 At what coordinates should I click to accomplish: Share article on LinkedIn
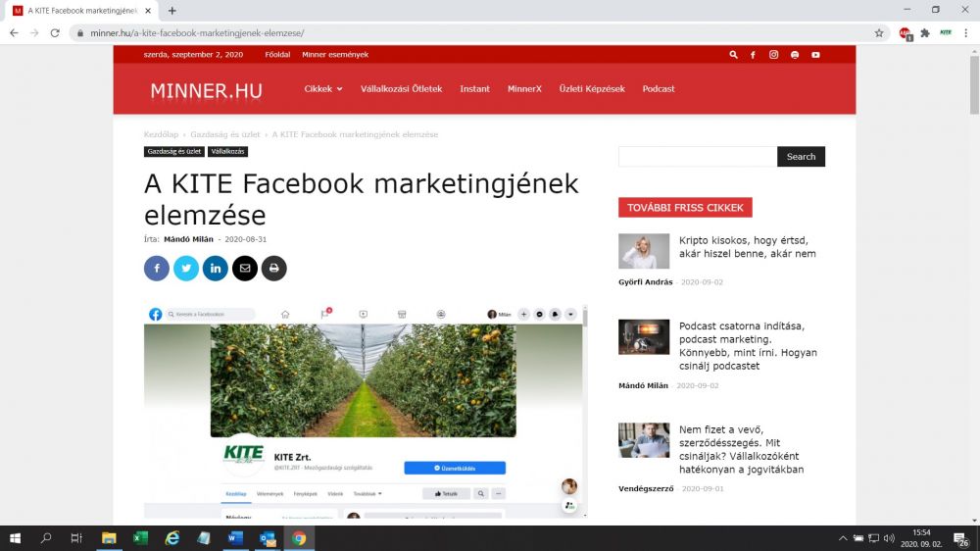[215, 269]
